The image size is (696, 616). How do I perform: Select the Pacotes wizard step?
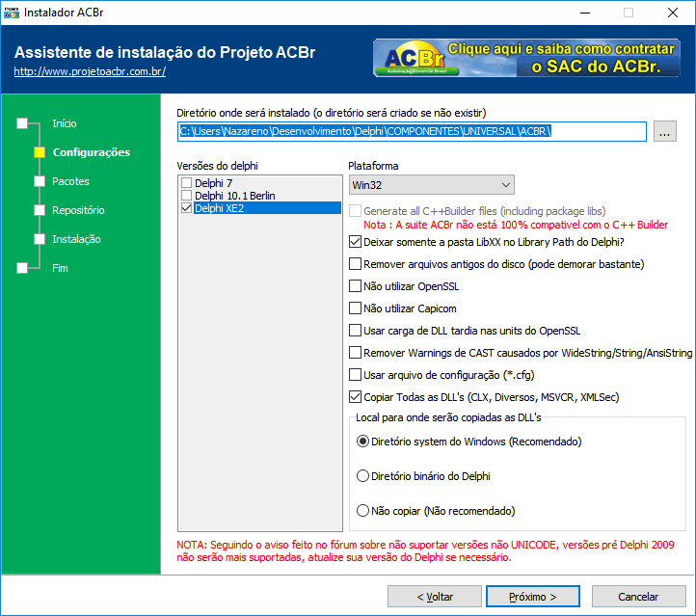(x=70, y=181)
